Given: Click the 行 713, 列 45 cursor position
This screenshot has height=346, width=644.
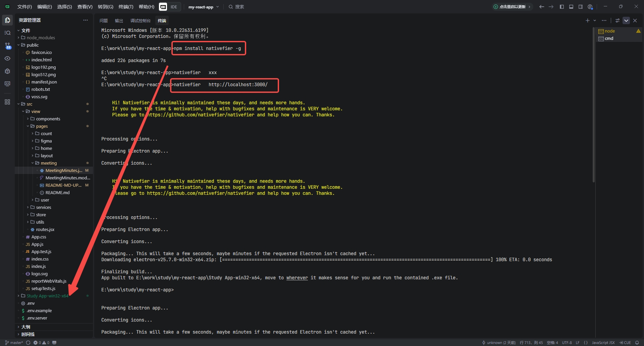Looking at the screenshot, I should [x=531, y=343].
